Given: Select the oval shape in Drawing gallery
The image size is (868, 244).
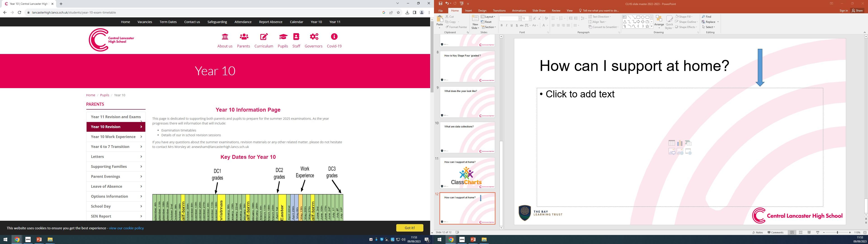Looking at the screenshot, I should (x=643, y=17).
